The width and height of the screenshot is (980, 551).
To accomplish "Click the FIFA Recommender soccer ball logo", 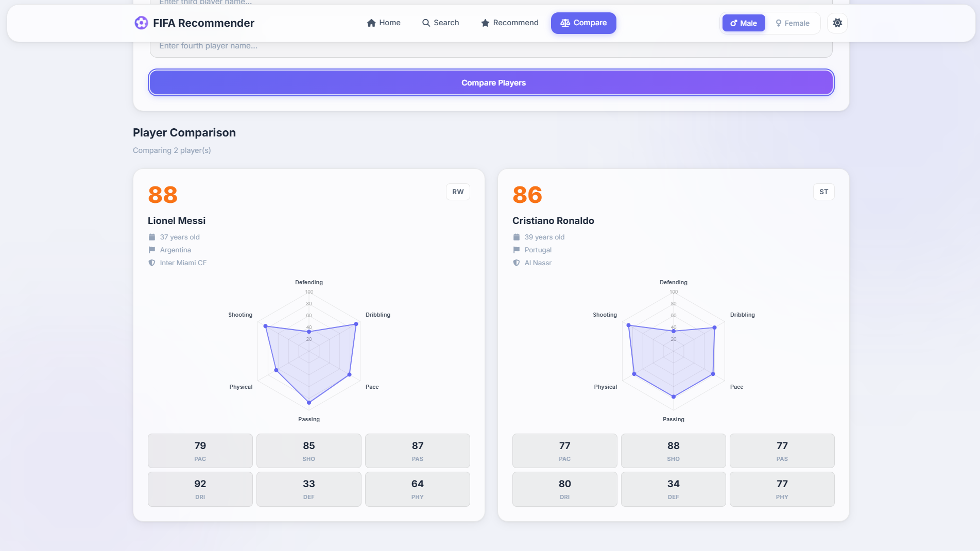I will [141, 23].
